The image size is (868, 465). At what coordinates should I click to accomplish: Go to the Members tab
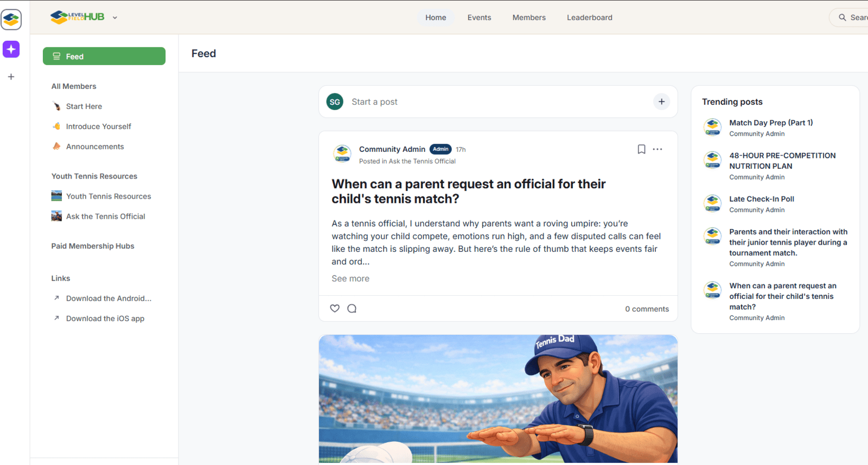click(x=529, y=17)
